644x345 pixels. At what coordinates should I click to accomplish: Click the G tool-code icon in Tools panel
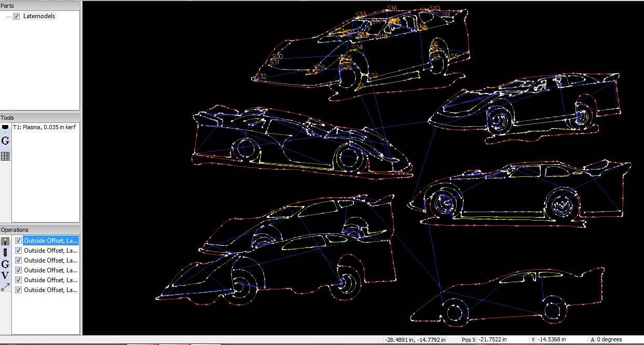coord(5,141)
